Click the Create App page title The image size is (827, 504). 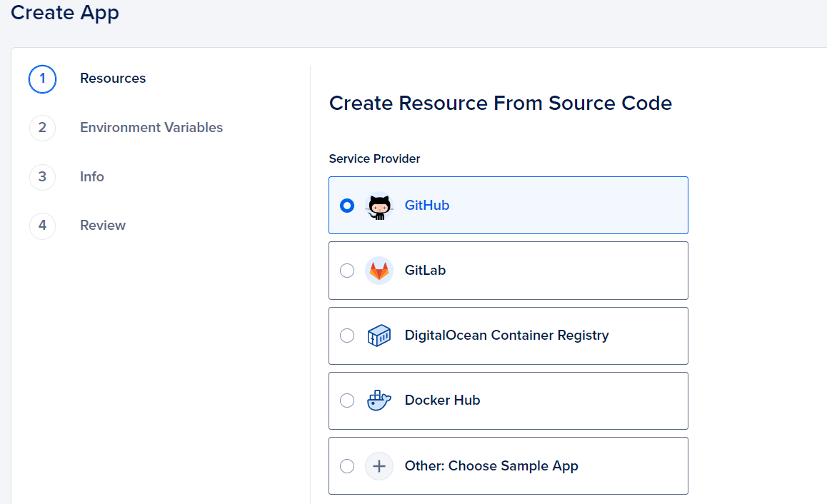(x=65, y=13)
